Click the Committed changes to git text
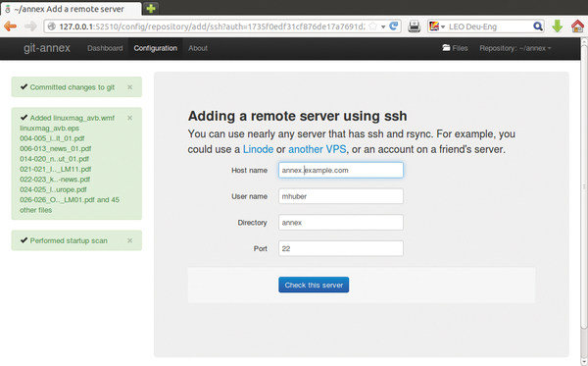 pyautogui.click(x=73, y=87)
